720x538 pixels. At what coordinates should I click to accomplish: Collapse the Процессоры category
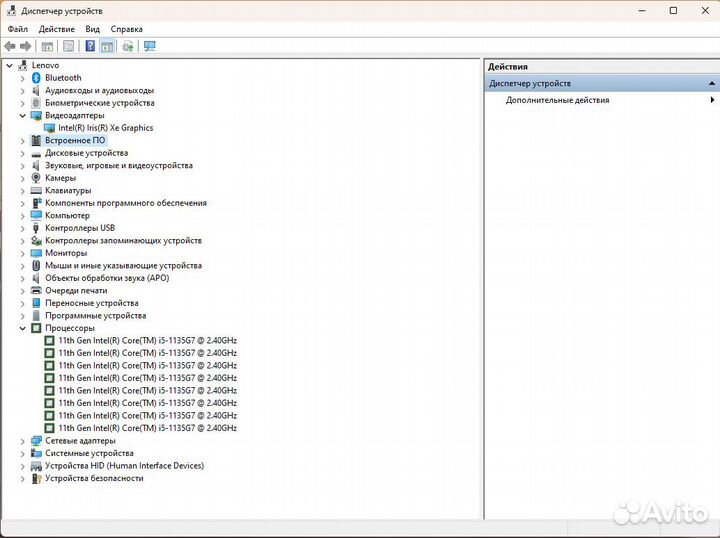[x=22, y=328]
